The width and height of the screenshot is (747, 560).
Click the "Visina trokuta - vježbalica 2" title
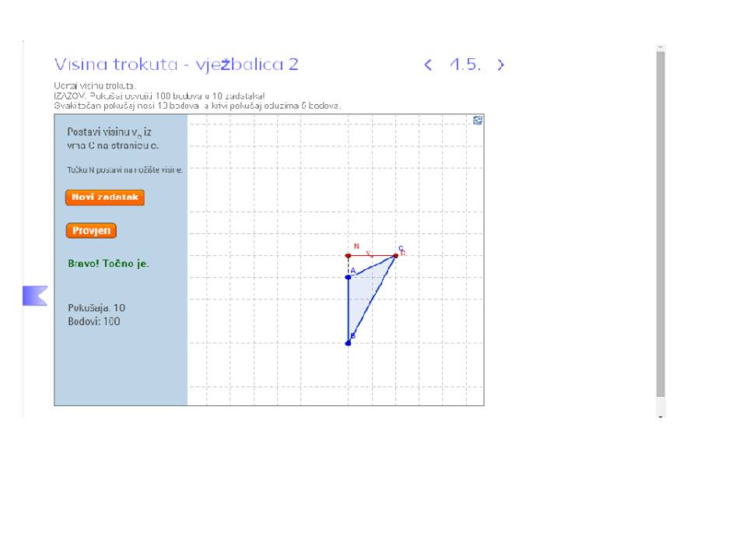pos(176,65)
